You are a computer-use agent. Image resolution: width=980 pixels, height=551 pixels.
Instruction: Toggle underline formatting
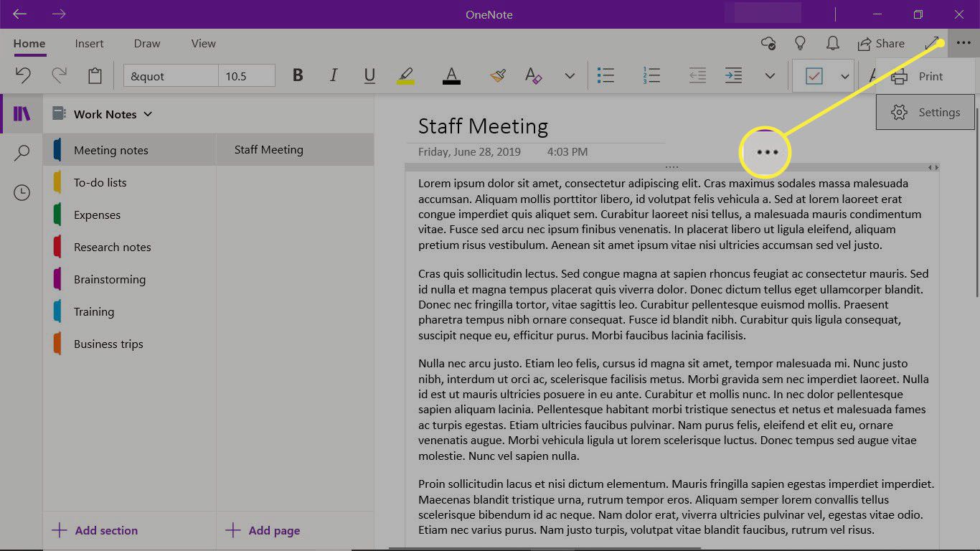[x=369, y=75]
